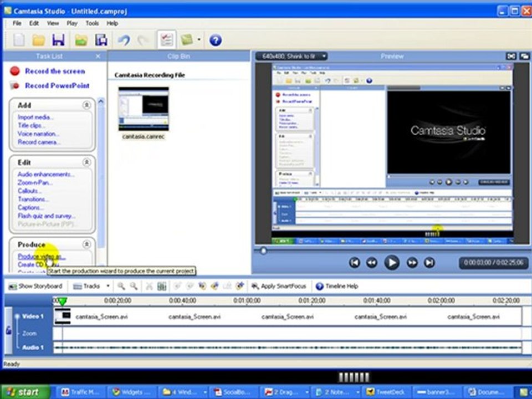Jump to next clip in preview

point(429,263)
